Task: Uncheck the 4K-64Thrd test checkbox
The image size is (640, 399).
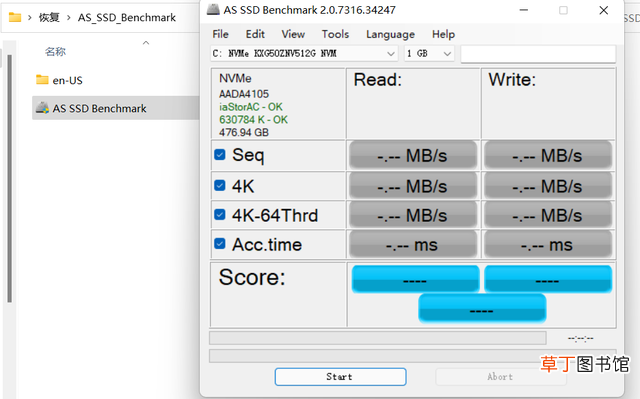Action: tap(220, 215)
